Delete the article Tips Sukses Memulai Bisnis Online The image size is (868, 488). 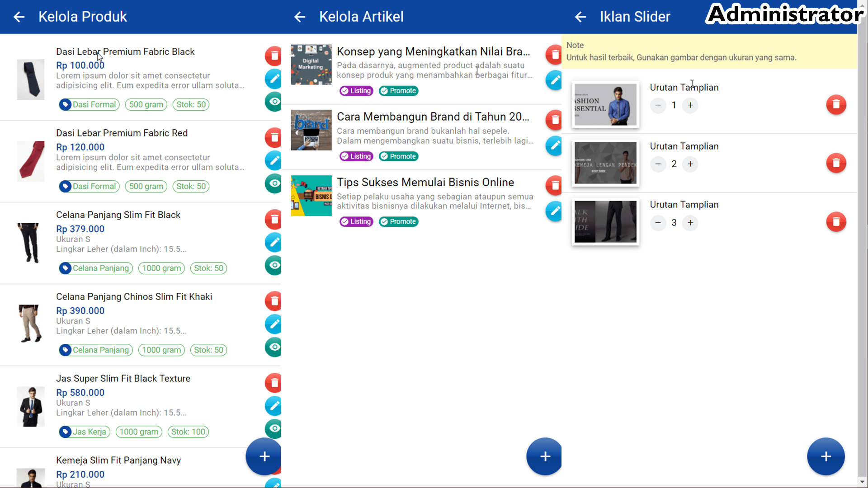(553, 186)
